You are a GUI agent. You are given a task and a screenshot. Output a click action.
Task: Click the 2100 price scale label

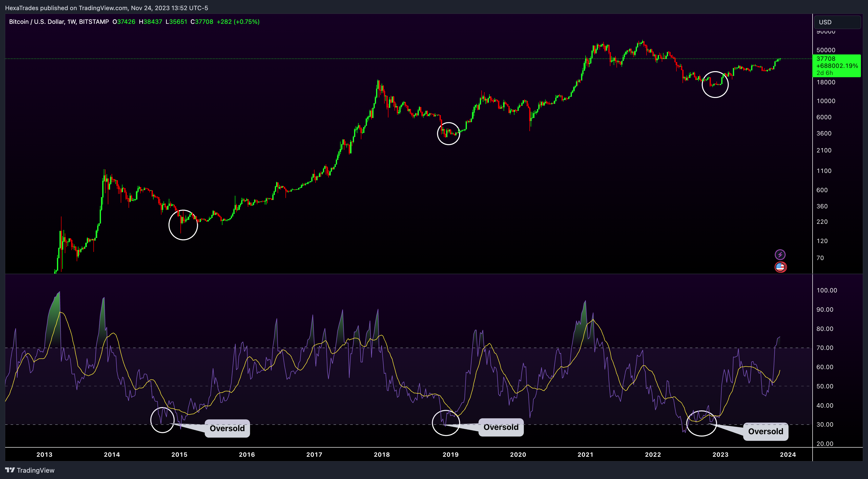(x=824, y=150)
